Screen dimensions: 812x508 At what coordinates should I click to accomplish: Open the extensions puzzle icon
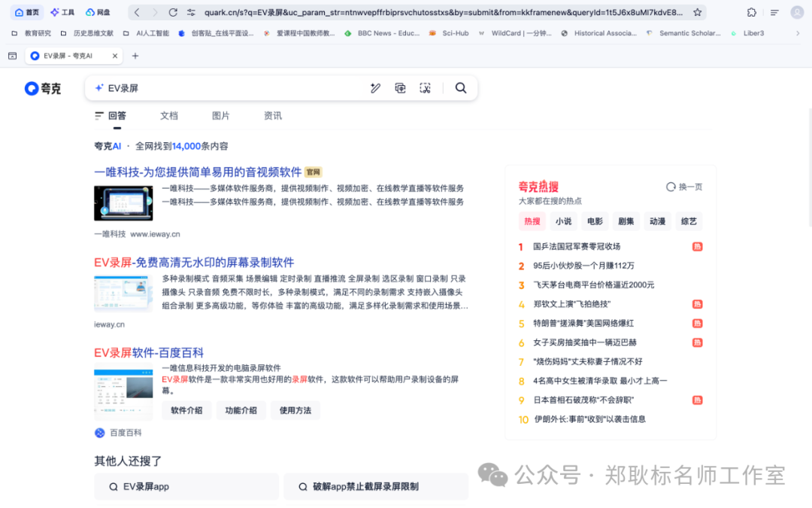[751, 12]
